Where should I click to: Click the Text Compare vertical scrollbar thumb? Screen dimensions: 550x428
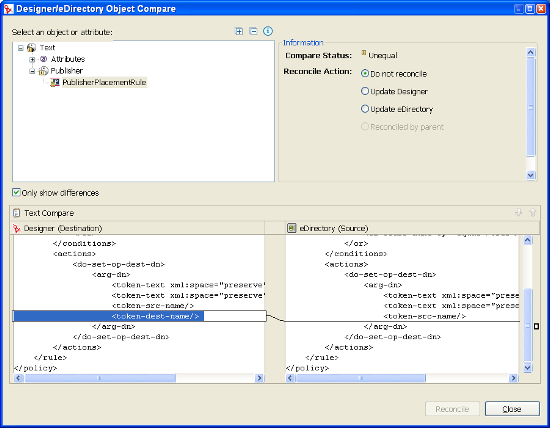point(528,325)
